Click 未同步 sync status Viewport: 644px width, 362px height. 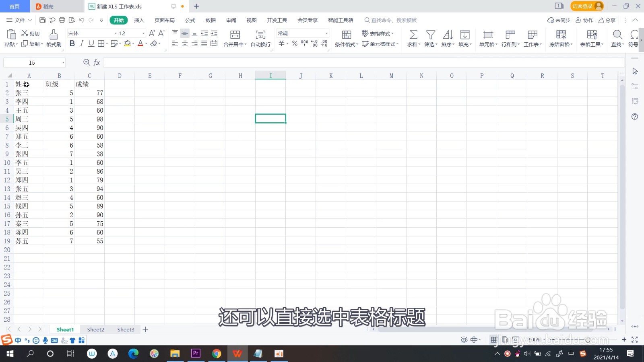coord(559,20)
